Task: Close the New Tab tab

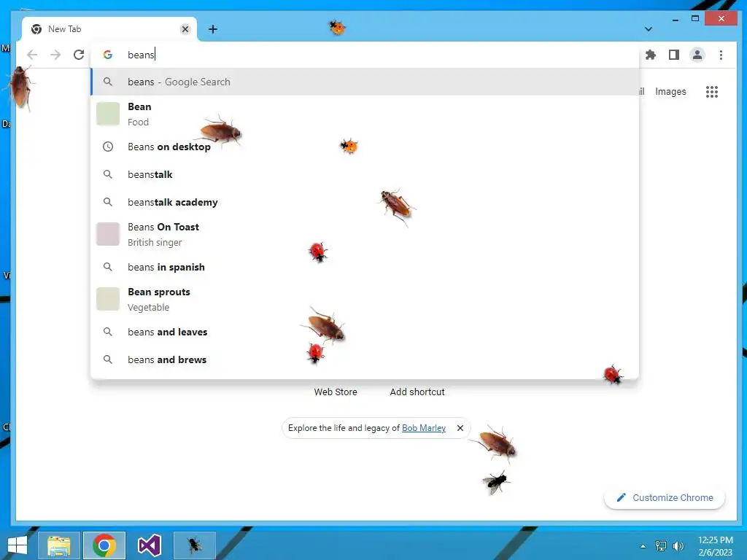Action: point(185,29)
